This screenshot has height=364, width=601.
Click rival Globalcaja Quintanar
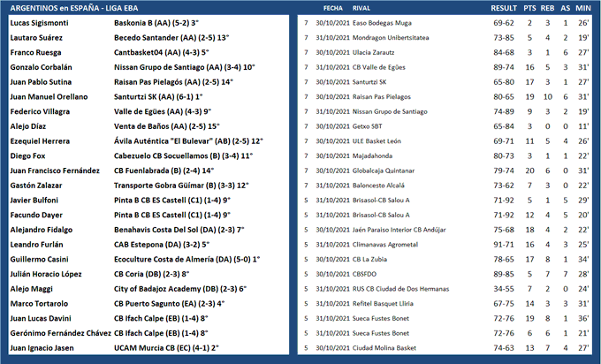pos(384,171)
